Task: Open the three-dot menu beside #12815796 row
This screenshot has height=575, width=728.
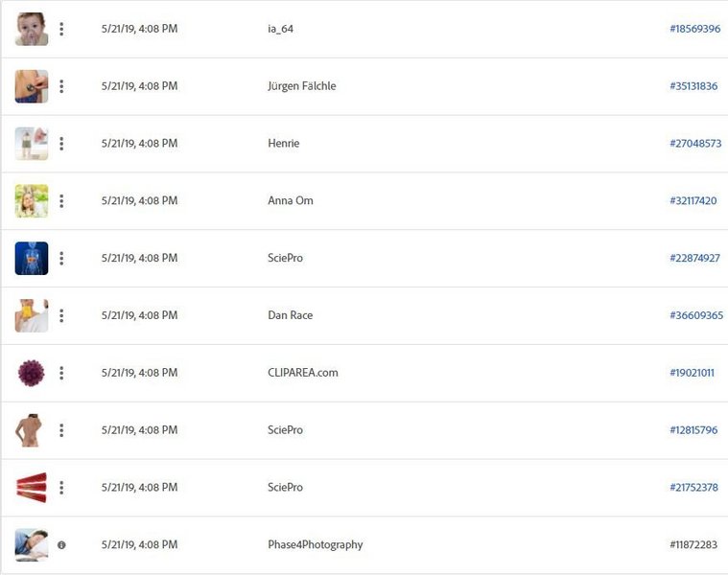Action: (x=61, y=430)
